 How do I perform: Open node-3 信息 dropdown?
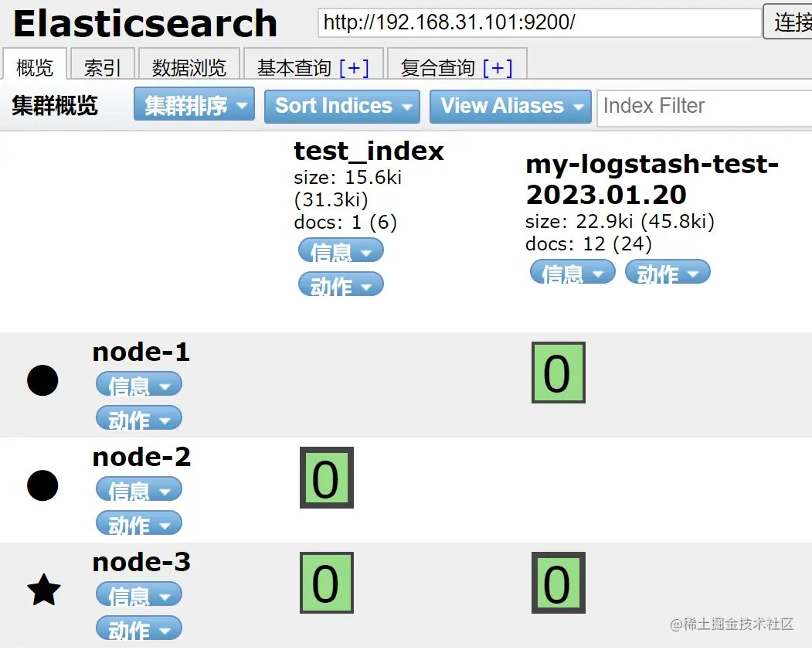(139, 595)
